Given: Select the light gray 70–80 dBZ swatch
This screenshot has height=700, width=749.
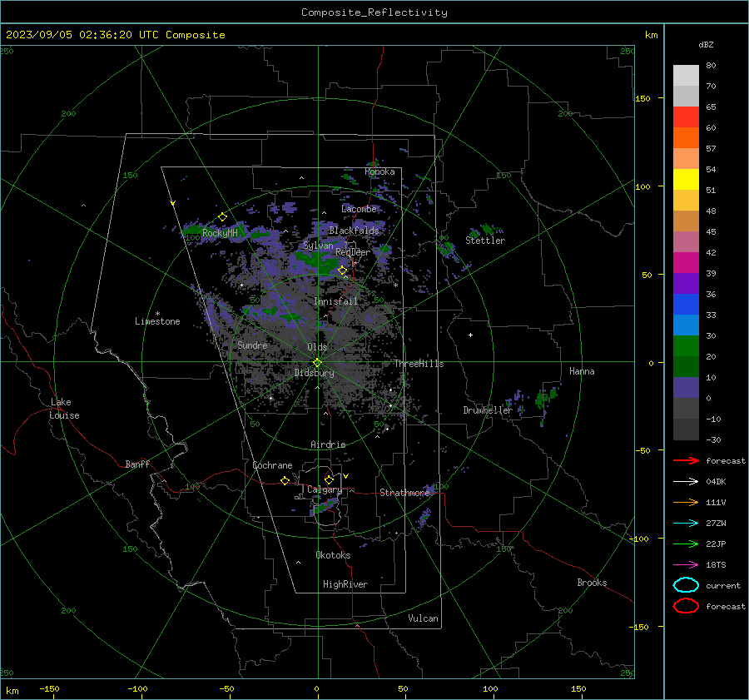Looking at the screenshot, I should point(686,75).
